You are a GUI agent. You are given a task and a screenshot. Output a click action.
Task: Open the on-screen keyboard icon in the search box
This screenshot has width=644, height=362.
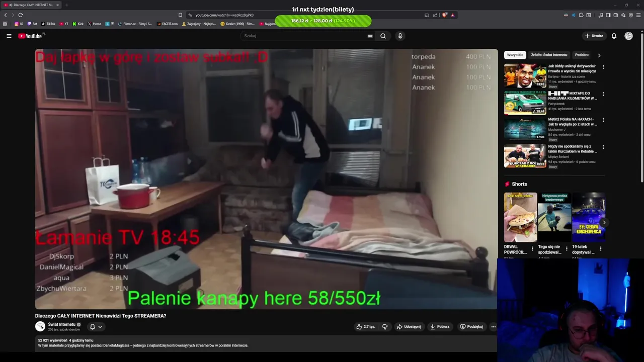pyautogui.click(x=370, y=36)
